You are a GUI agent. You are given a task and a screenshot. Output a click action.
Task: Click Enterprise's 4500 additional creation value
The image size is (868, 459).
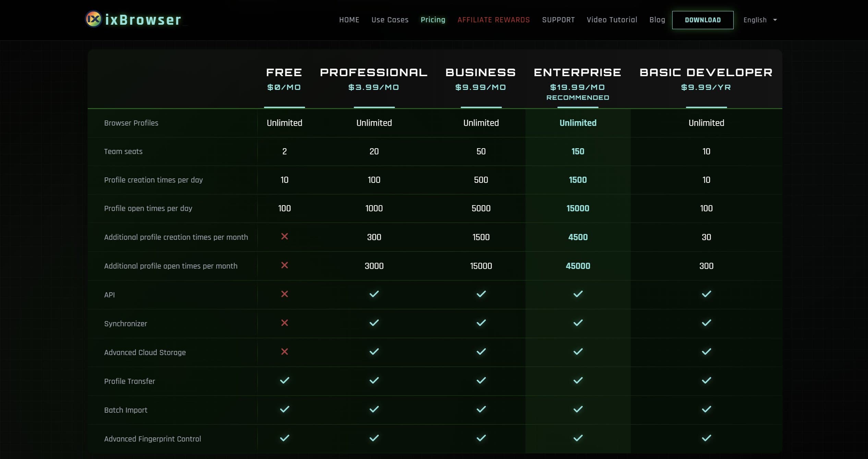click(x=578, y=237)
